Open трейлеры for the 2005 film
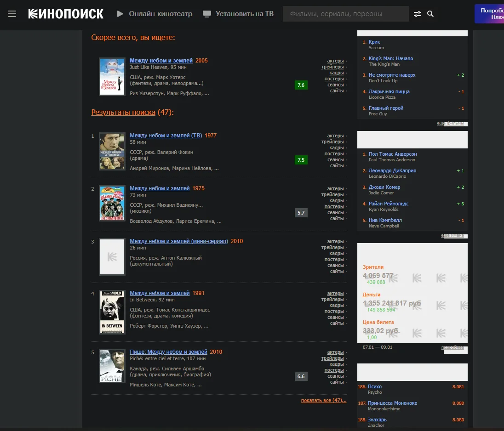The height and width of the screenshot is (431, 504). pyautogui.click(x=332, y=67)
